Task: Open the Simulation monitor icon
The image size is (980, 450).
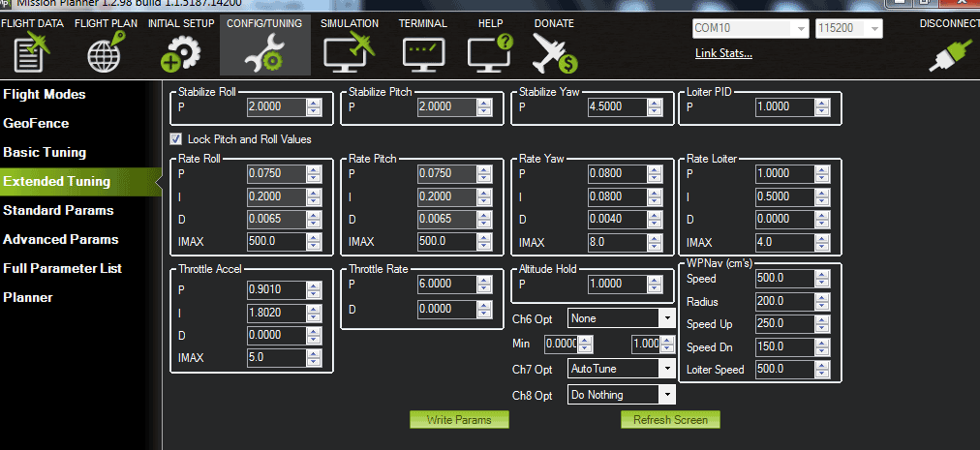Action: point(349,52)
